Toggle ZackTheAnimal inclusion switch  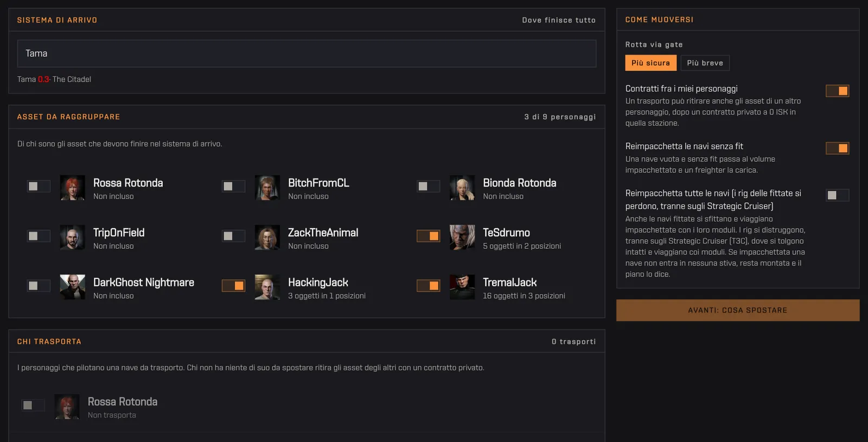coord(233,236)
